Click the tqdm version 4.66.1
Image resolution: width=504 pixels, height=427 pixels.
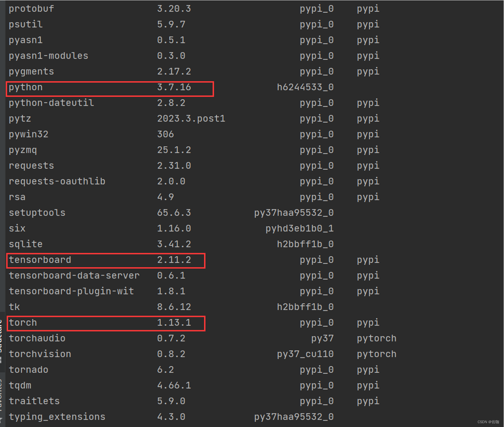174,386
